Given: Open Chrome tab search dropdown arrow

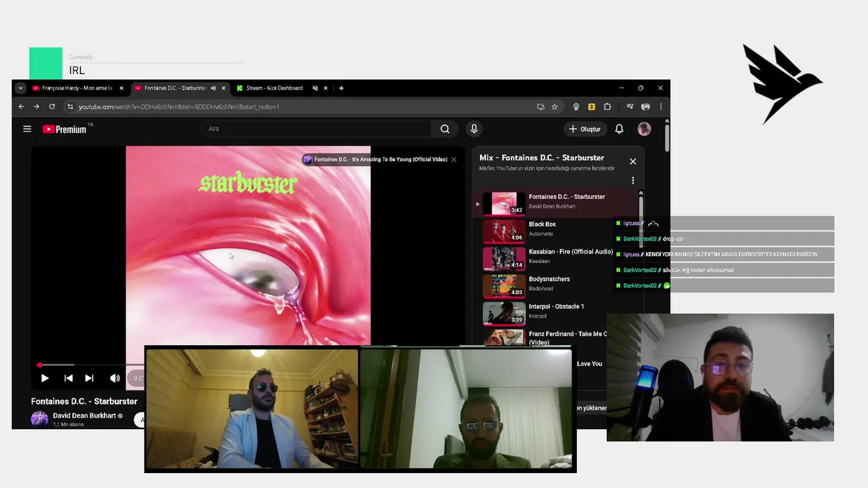Looking at the screenshot, I should click(x=20, y=88).
